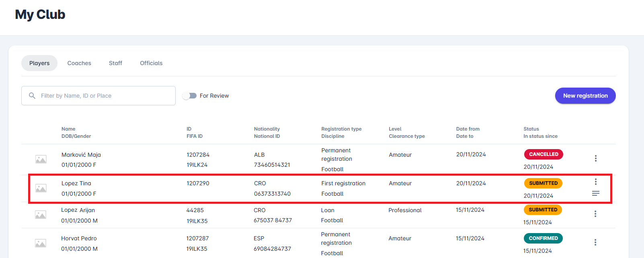Open the Officials tab
Screen dimensions: 644x258
pos(151,63)
